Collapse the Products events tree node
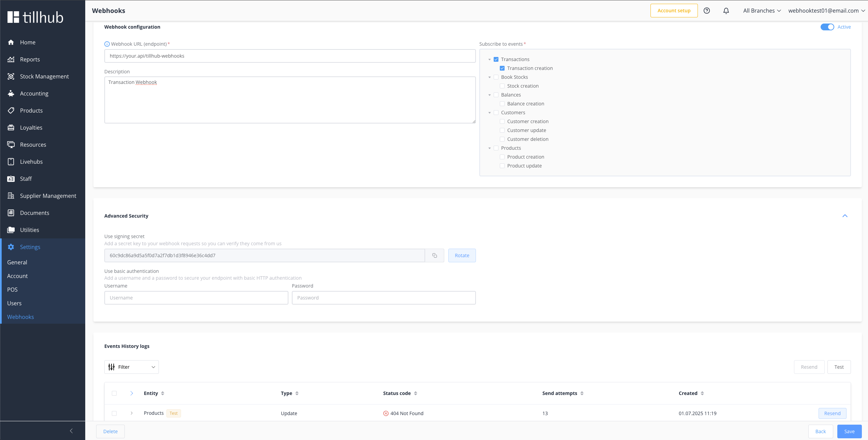Screen dimensions: 868x440 pos(490,148)
